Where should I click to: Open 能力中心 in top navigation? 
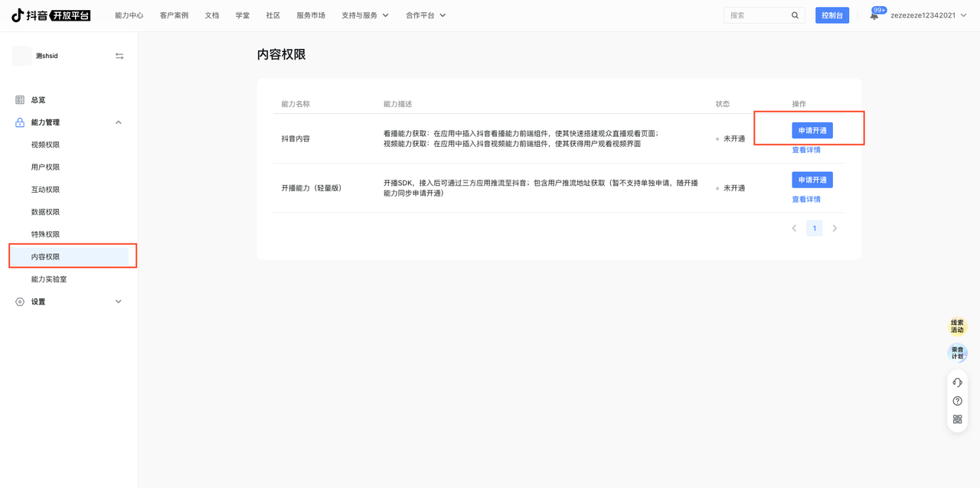coord(129,15)
